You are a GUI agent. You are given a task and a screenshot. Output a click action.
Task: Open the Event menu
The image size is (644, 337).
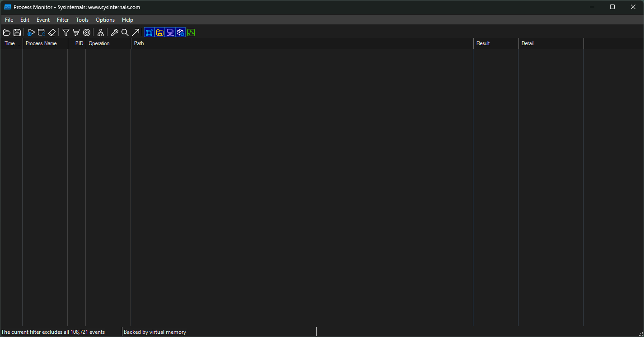tap(43, 20)
